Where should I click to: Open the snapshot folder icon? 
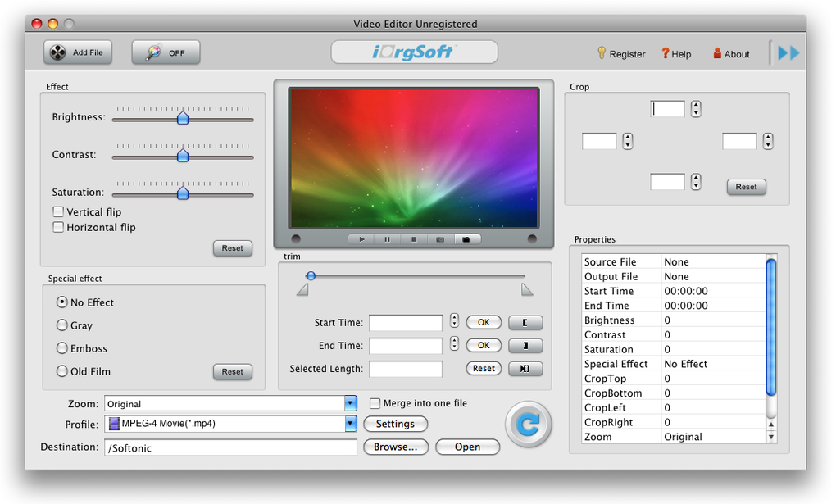466,239
